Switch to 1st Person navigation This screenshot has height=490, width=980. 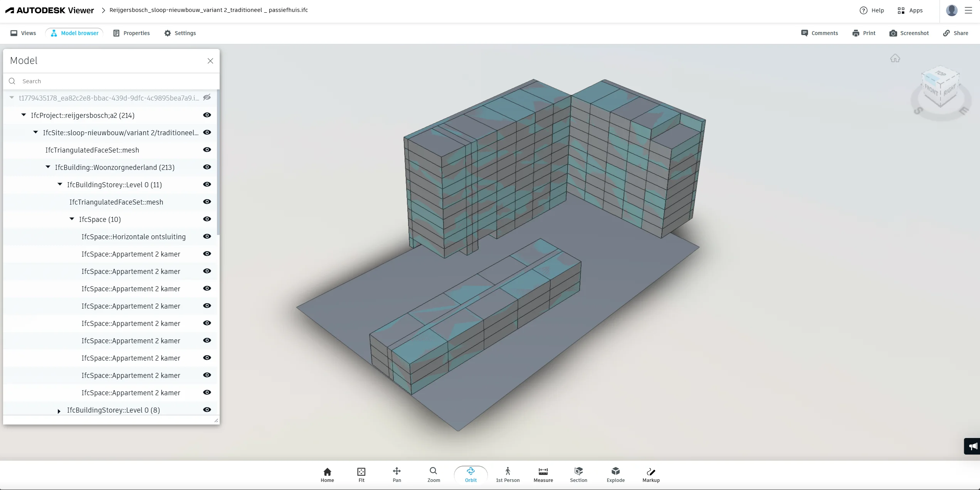[508, 475]
